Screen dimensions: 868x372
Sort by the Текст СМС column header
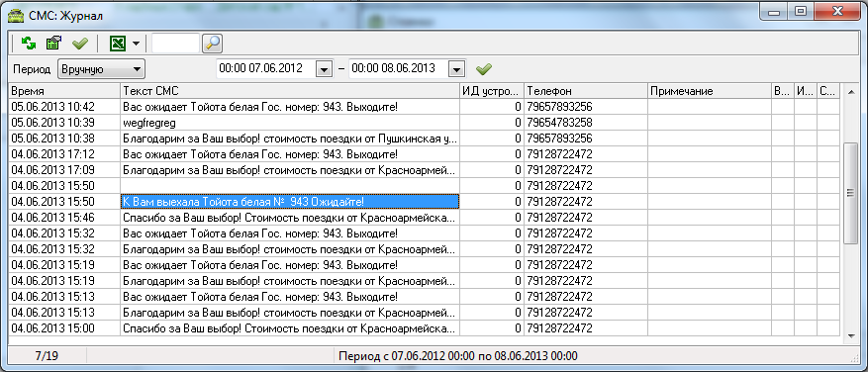(290, 91)
